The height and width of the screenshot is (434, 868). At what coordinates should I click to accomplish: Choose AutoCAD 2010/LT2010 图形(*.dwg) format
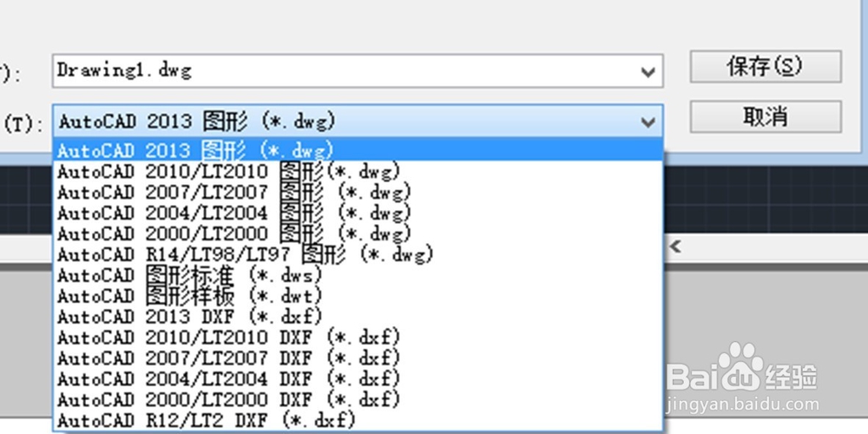tap(358, 171)
